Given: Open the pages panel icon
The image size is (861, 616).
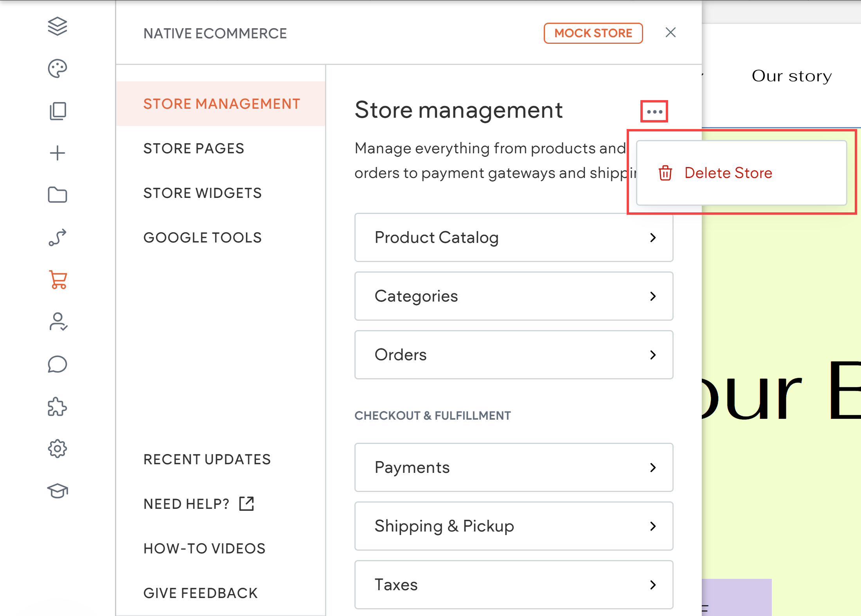Looking at the screenshot, I should tap(58, 111).
